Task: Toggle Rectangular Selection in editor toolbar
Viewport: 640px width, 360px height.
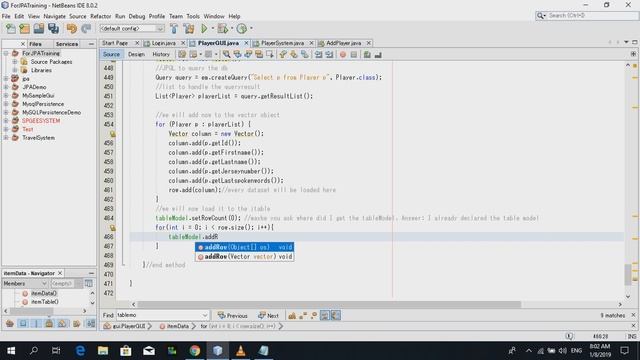Action: 270,54
